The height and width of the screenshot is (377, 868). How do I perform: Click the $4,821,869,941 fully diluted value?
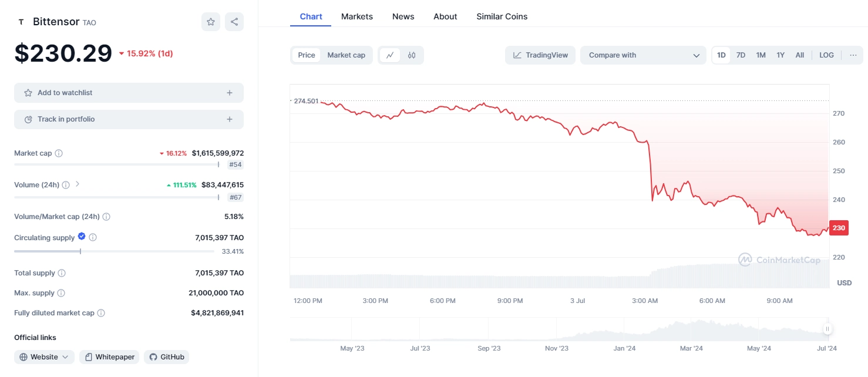coord(217,313)
